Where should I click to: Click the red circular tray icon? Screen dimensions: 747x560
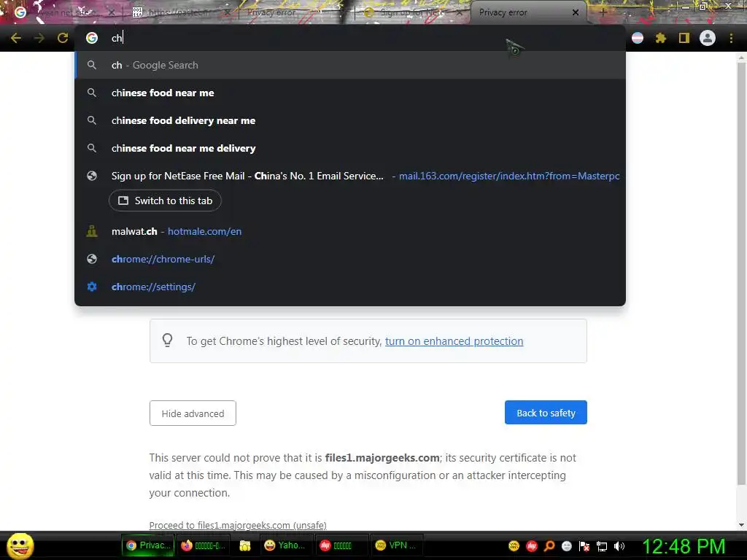coord(532,546)
